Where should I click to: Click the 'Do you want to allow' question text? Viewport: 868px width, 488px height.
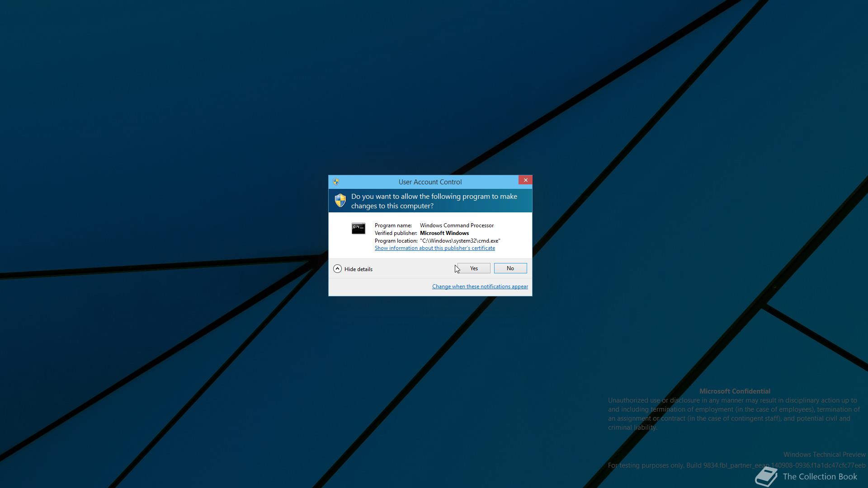(x=434, y=201)
